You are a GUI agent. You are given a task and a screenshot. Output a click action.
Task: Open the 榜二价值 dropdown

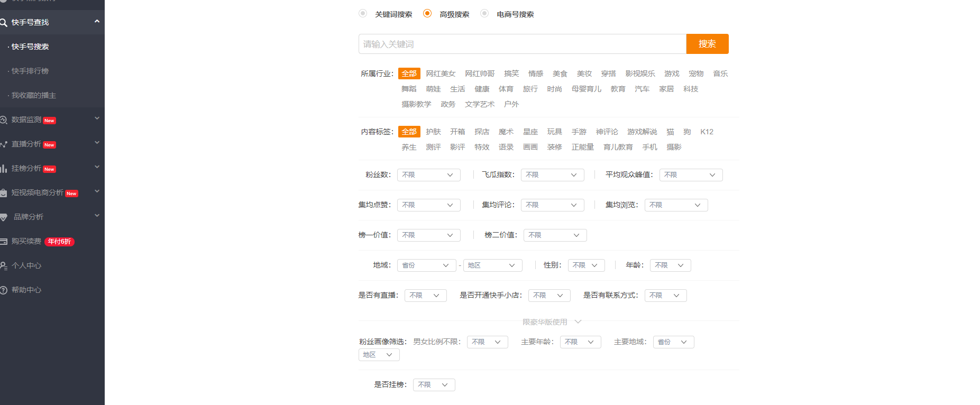coord(555,235)
